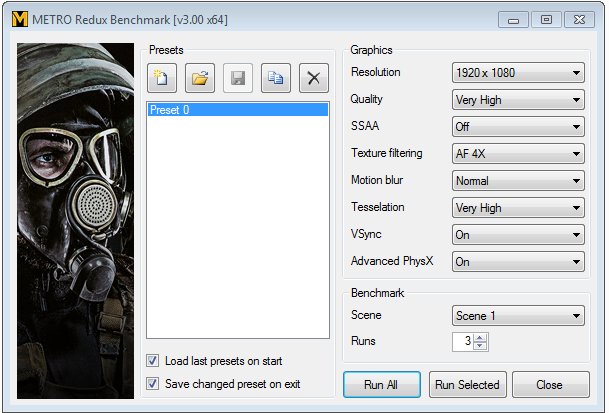Open the Tesselation dropdown
Image resolution: width=609 pixels, height=413 pixels.
(518, 208)
